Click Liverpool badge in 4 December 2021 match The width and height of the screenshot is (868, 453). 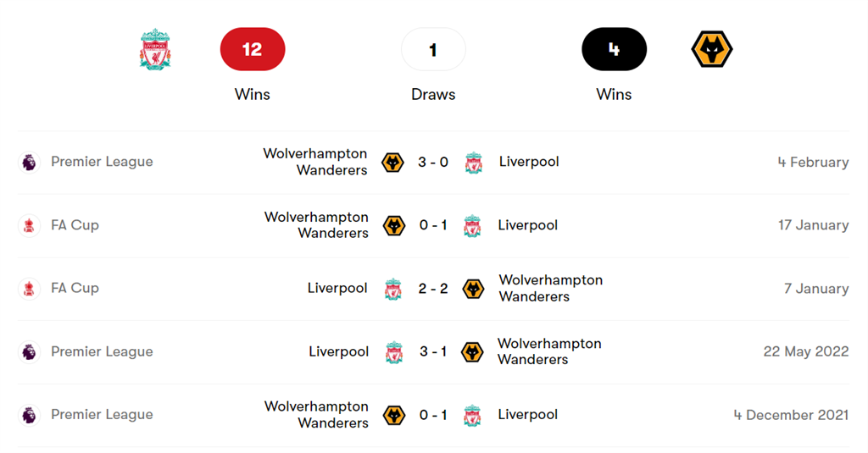(472, 415)
